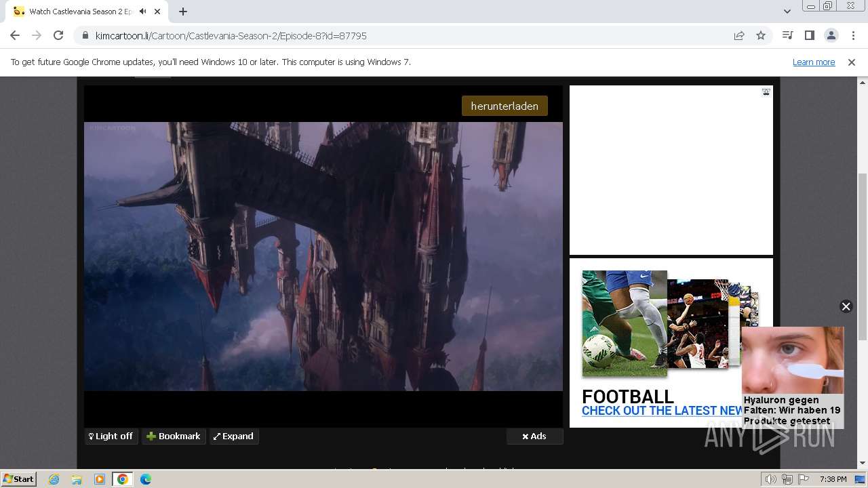
Task: Dismiss the Chrome update notification bar
Action: point(852,62)
